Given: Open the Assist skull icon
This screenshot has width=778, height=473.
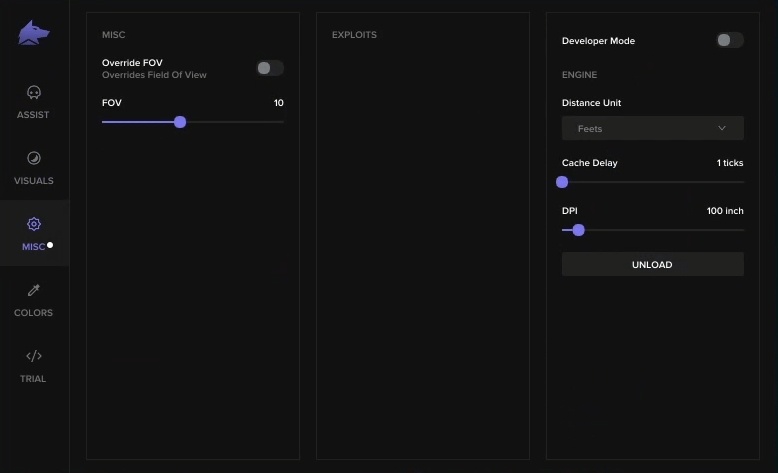Looking at the screenshot, I should coord(33,92).
